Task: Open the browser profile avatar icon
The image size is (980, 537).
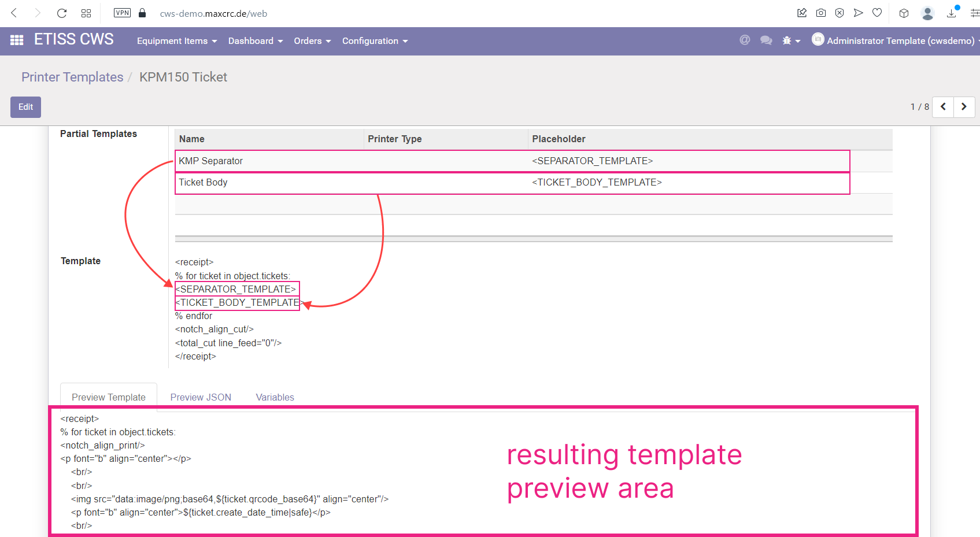Action: [x=928, y=13]
